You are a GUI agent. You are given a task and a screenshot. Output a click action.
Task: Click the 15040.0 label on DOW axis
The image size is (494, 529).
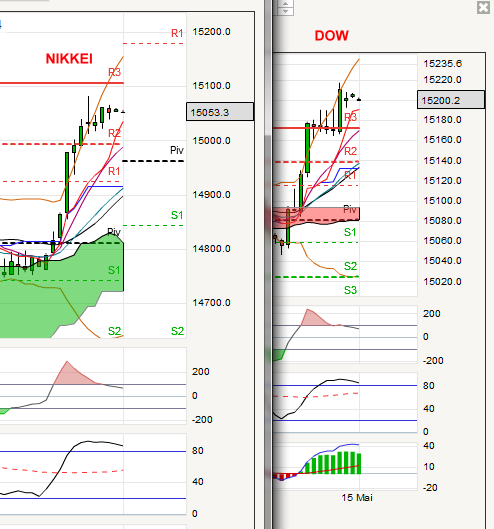click(442, 261)
